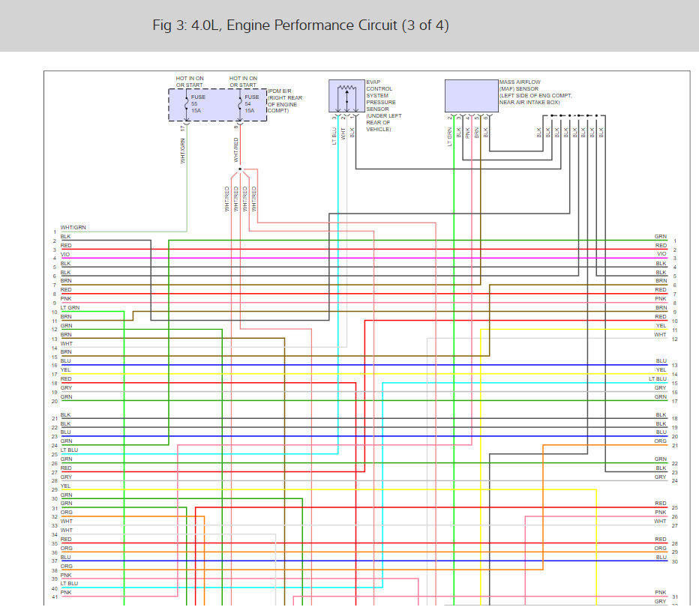
Task: Select the 'ORG' label at left row 38
Action: coord(67,566)
